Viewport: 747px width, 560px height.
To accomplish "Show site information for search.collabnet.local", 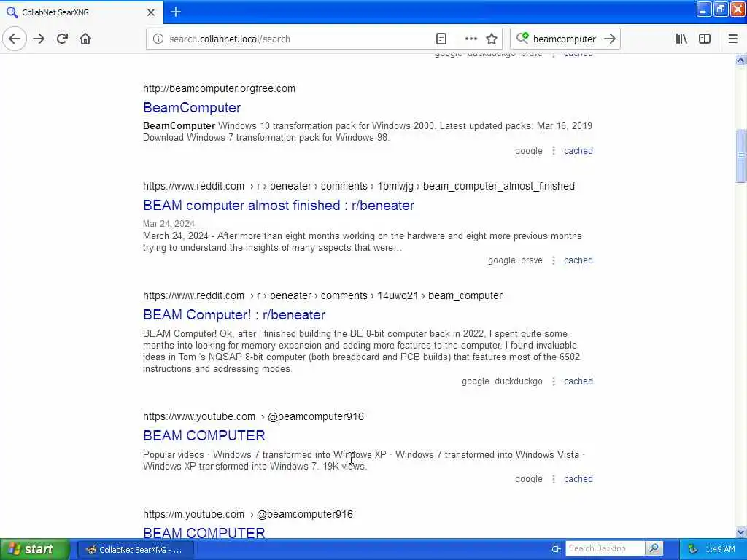I will click(x=158, y=39).
